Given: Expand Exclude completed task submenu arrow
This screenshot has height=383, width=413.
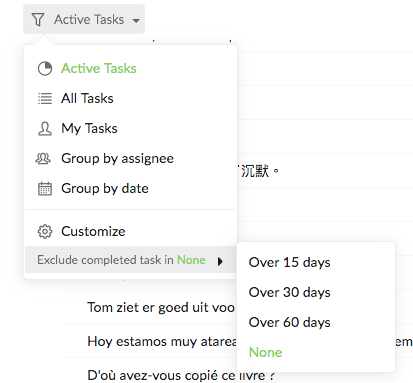Looking at the screenshot, I should point(220,261).
